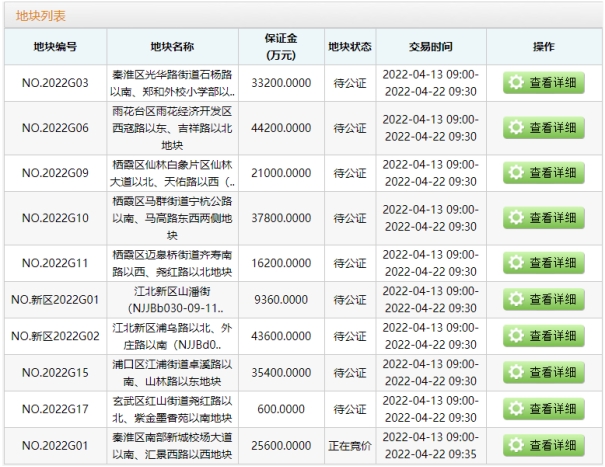Click plot name 江北新区山潘街
This screenshot has height=467, width=605.
(172, 299)
